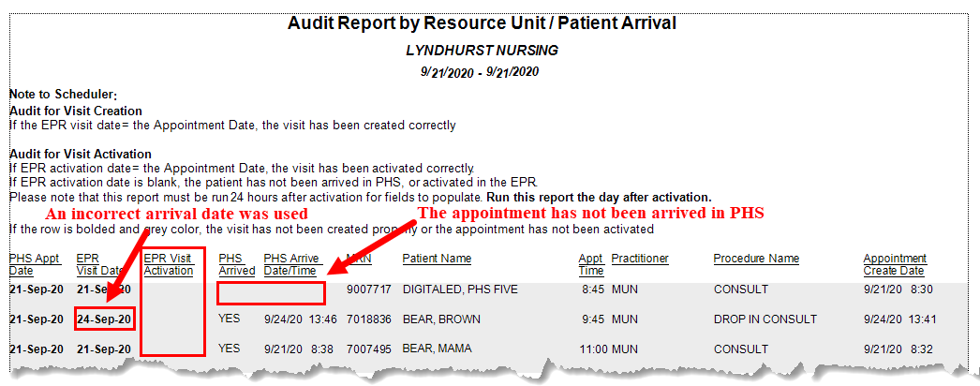Click the DROP IN CONSULT procedure cell
Screen dimensions: 980x386
(x=765, y=319)
